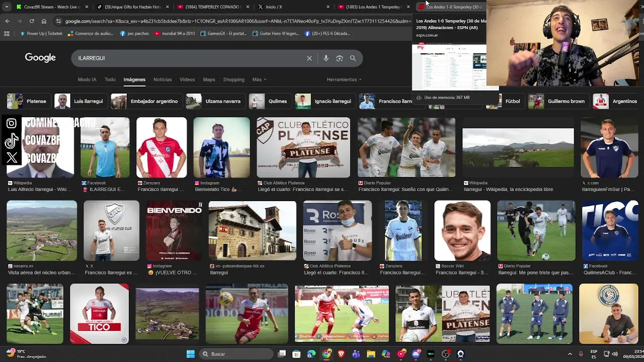Open the X icon in the overlay
The width and height of the screenshot is (644, 362).
[x=12, y=158]
